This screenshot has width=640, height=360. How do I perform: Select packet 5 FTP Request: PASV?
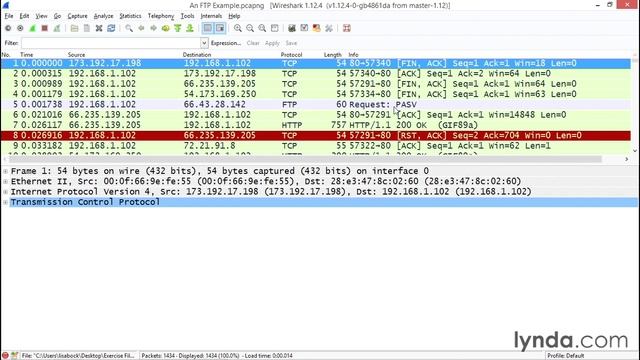[316, 104]
